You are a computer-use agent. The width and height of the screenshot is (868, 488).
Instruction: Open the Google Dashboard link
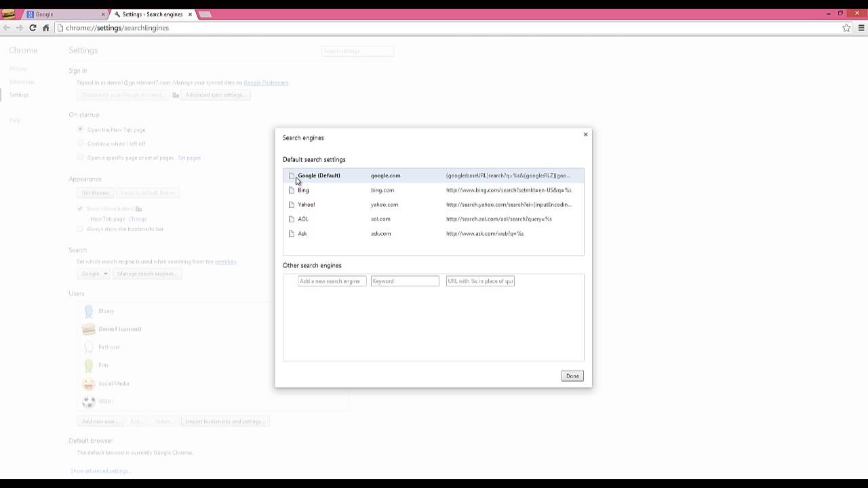coord(266,83)
